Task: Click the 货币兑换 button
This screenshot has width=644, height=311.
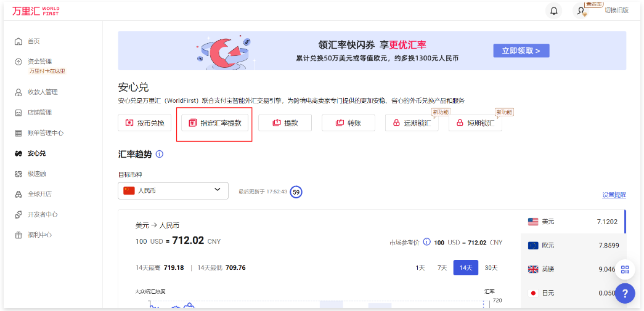Action: (x=144, y=123)
